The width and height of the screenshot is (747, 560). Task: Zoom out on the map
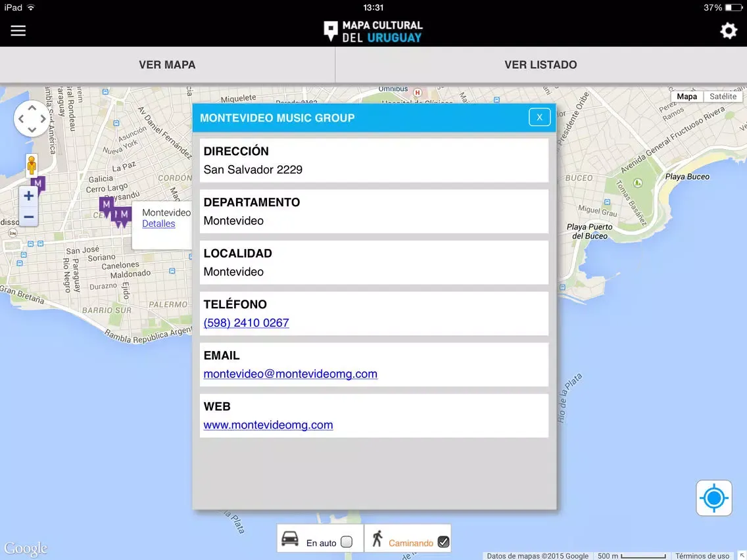(28, 217)
